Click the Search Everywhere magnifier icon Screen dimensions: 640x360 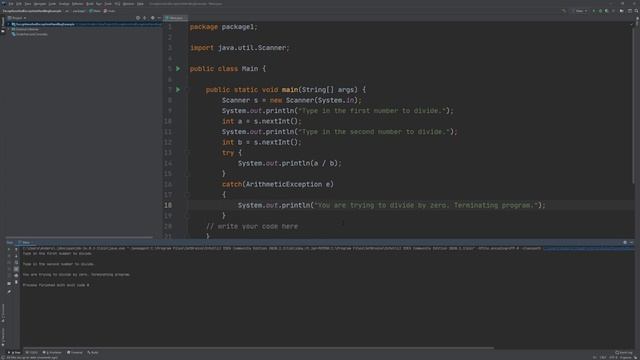(636, 11)
